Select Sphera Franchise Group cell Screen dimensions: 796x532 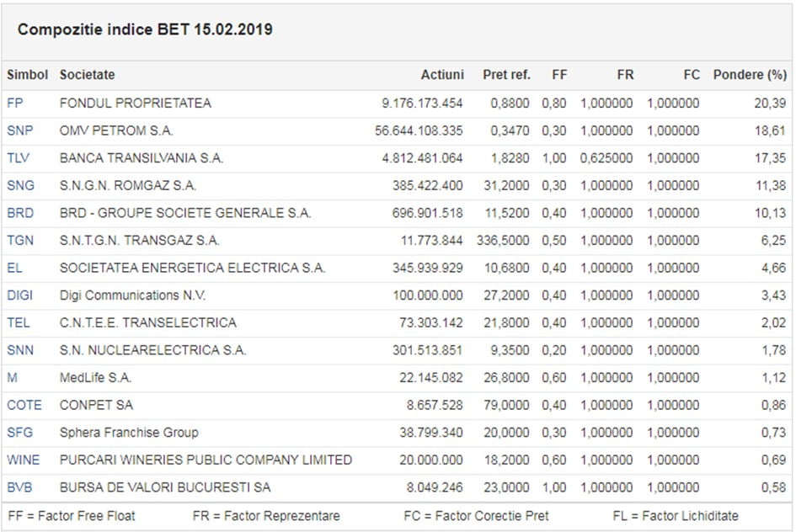coord(129,432)
